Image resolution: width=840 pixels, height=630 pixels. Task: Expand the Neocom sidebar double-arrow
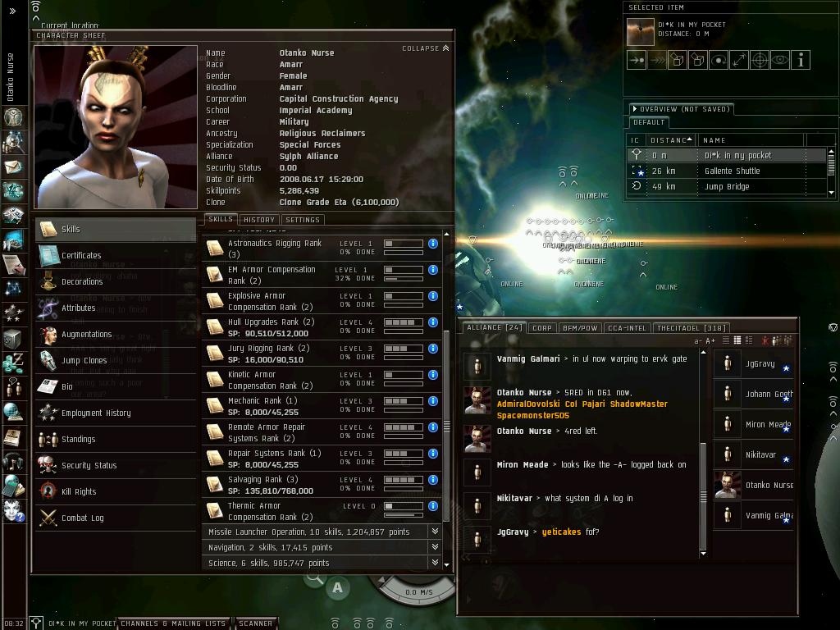coord(12,11)
